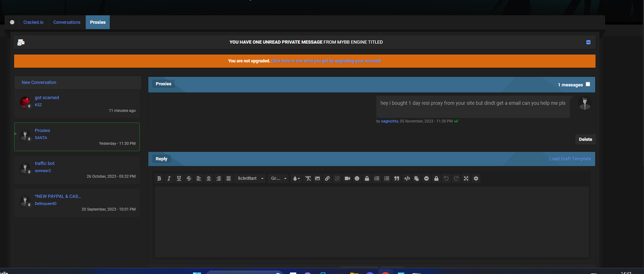The width and height of the screenshot is (644, 274).
Task: Load Draft Template
Action: [570, 159]
